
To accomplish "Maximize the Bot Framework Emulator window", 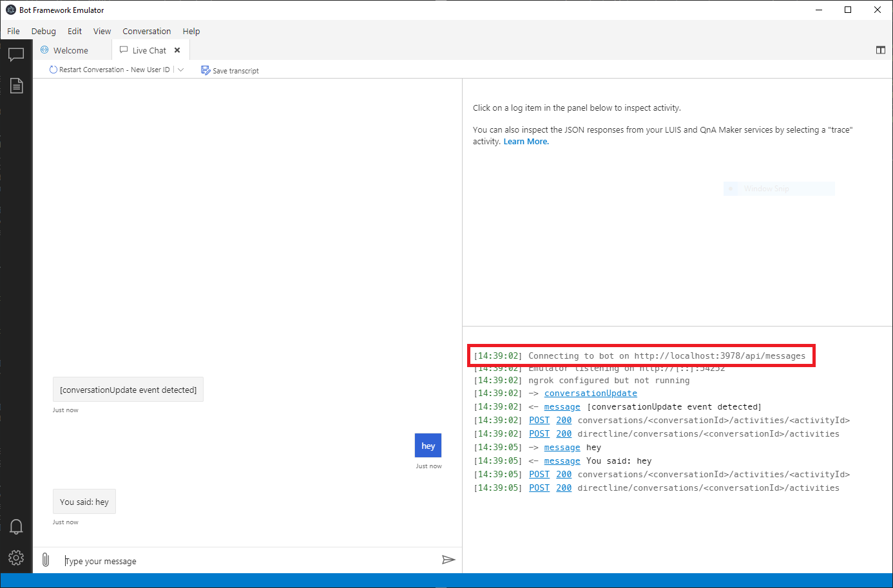I will click(848, 10).
